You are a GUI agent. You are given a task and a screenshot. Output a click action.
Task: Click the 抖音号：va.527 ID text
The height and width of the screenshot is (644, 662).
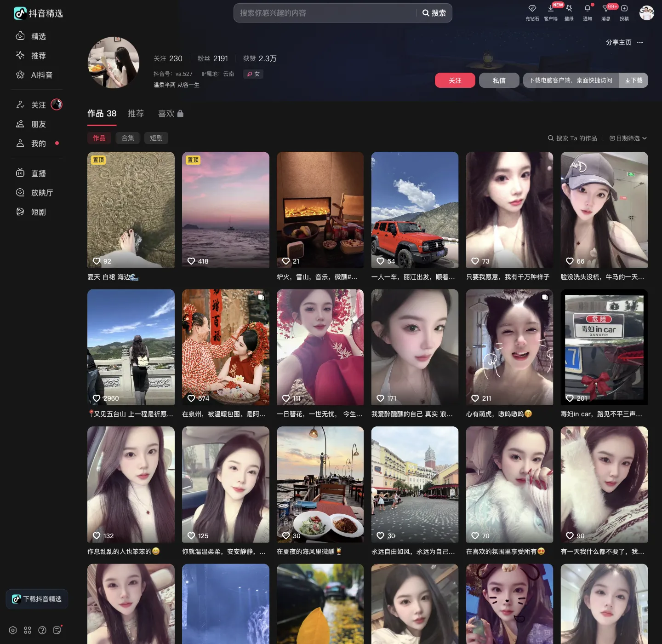point(173,74)
